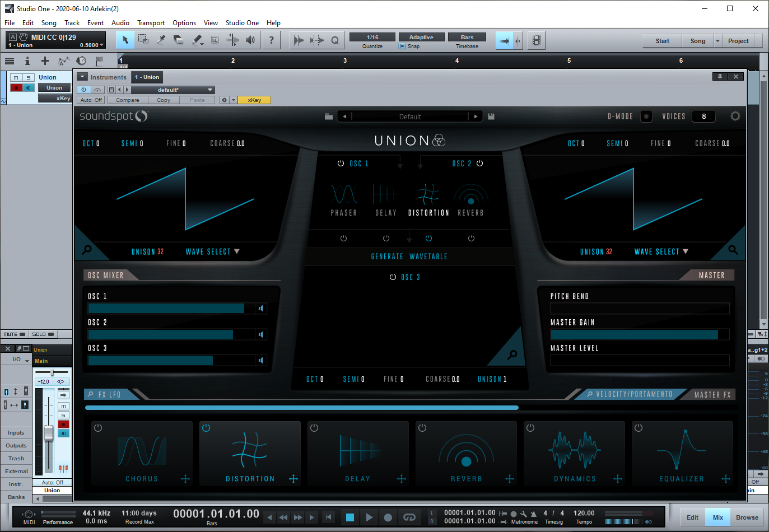Save the Union preset with disk icon
This screenshot has width=769, height=532.
(491, 116)
